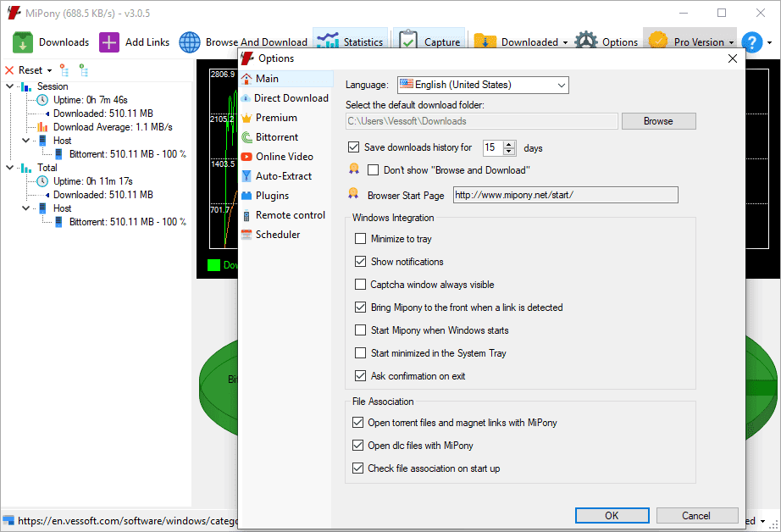Screen dimensions: 781x532
Task: Click the purple Add Links plus icon
Action: pos(109,42)
